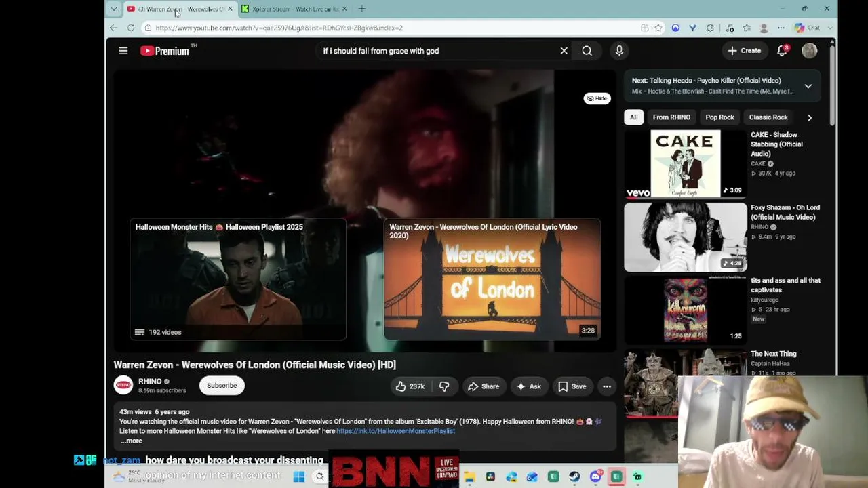Open the RHINO channel avatar

tap(123, 385)
